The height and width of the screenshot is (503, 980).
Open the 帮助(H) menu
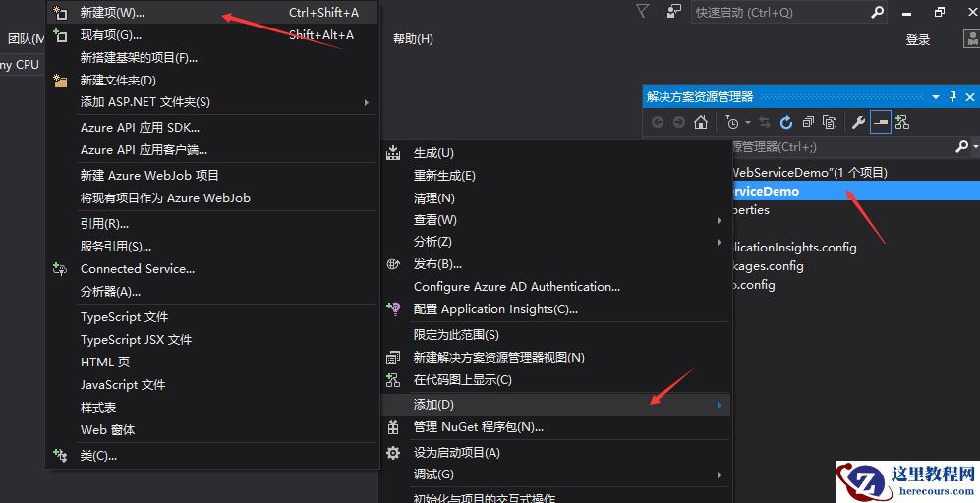click(x=413, y=38)
